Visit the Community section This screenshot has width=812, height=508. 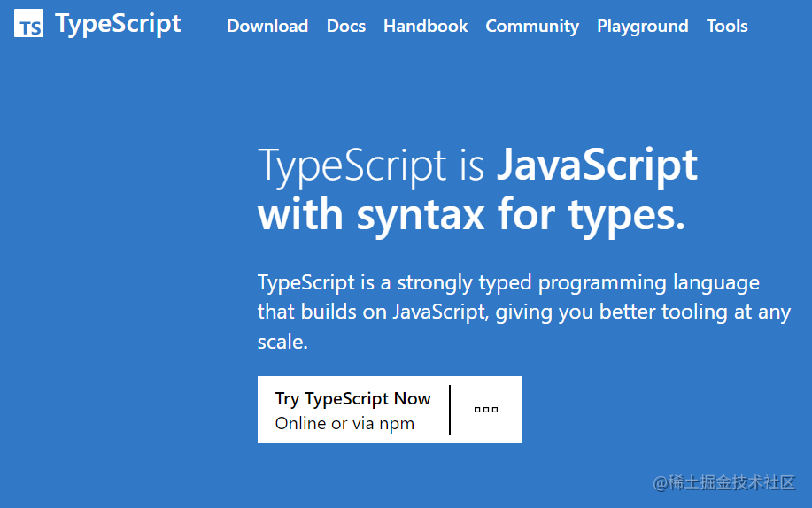pyautogui.click(x=532, y=27)
